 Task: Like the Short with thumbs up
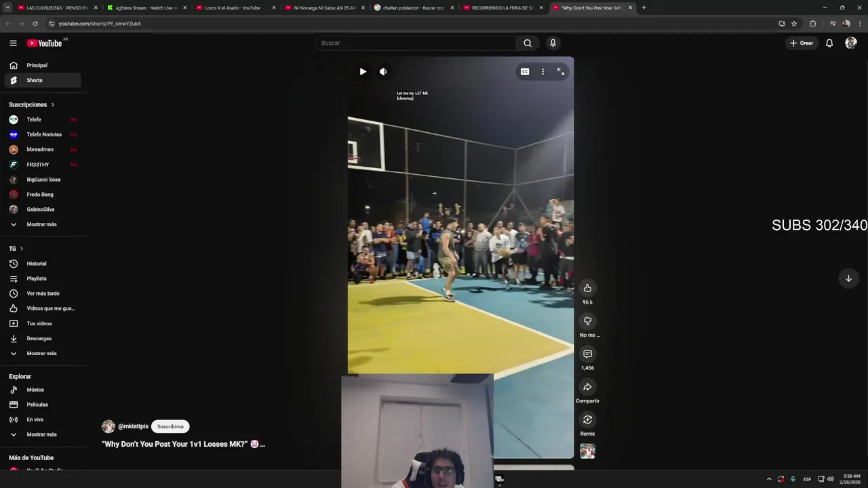click(587, 288)
